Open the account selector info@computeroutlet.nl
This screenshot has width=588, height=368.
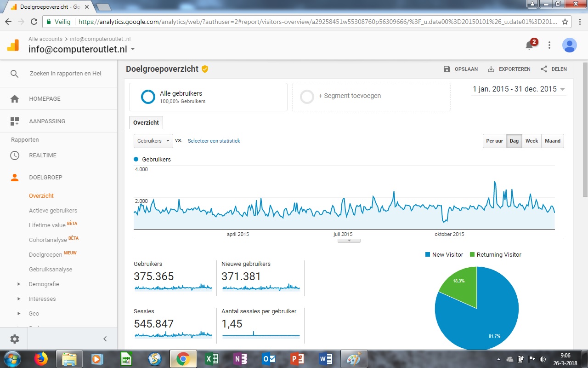tap(82, 49)
